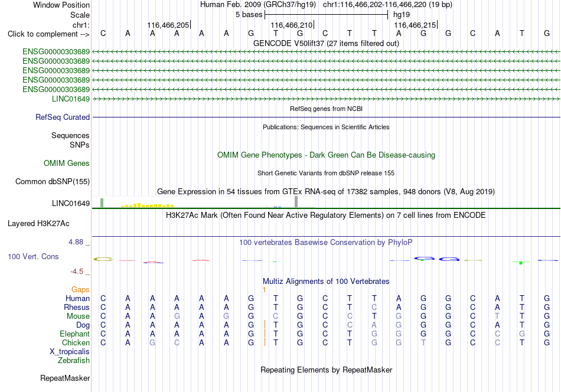Select the Rhesus alignment row label

(x=77, y=307)
